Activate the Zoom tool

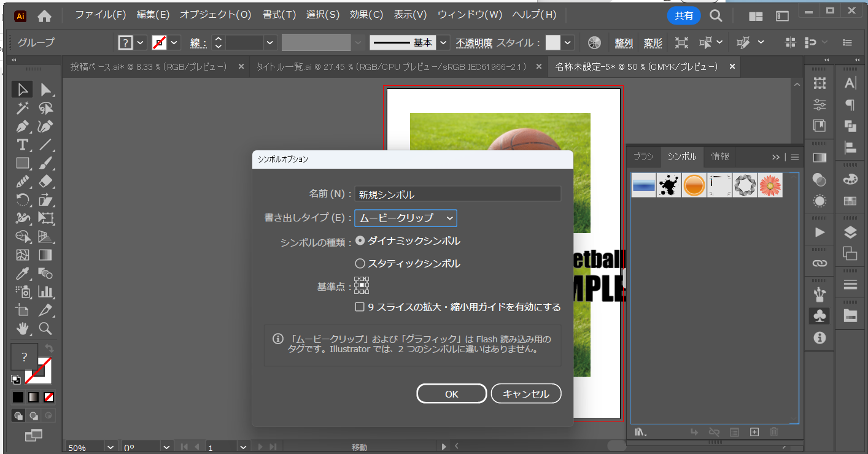pyautogui.click(x=45, y=328)
